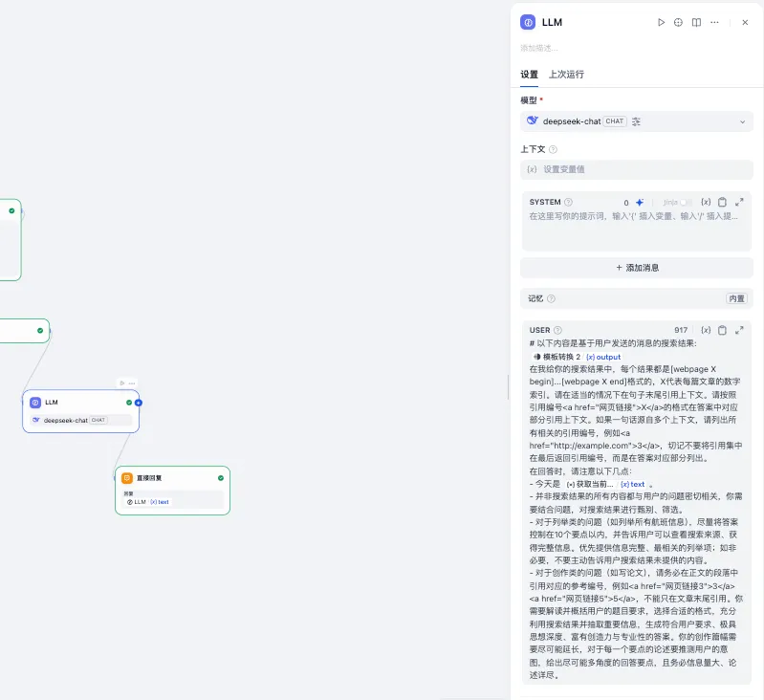Expand the SYSTEM prompt editor fullscreen
The height and width of the screenshot is (700, 764).
coord(739,203)
